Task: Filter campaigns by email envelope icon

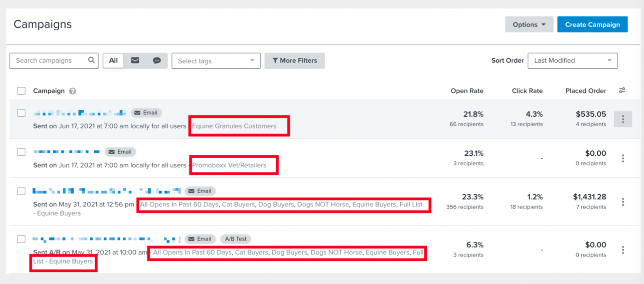Action: pyautogui.click(x=135, y=61)
